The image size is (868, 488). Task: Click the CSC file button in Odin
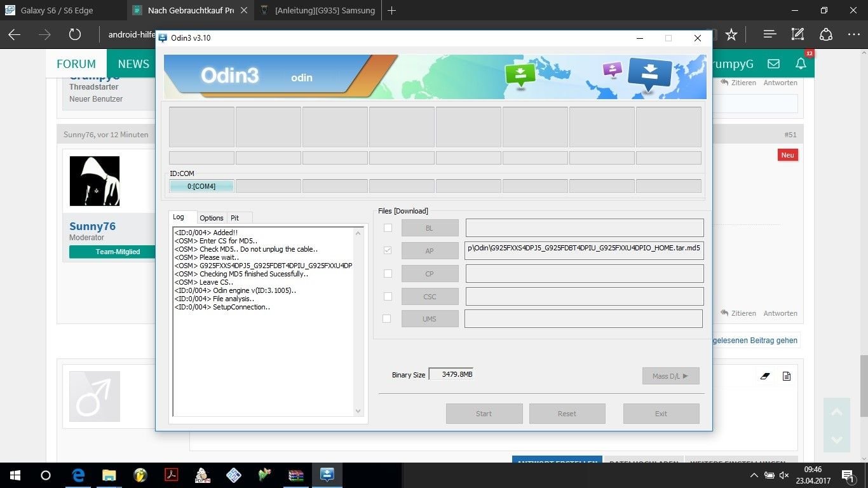pos(430,297)
